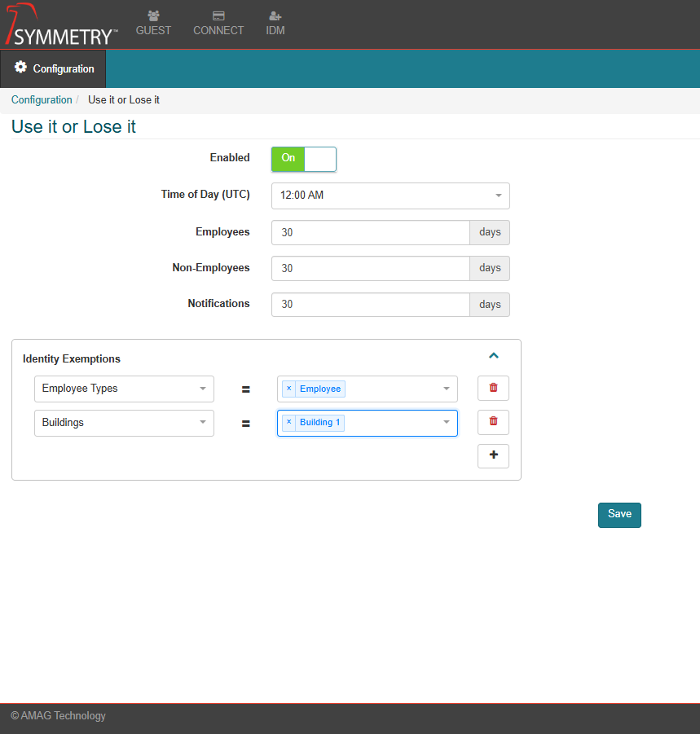Collapse the Identity Exemptions panel

point(493,356)
